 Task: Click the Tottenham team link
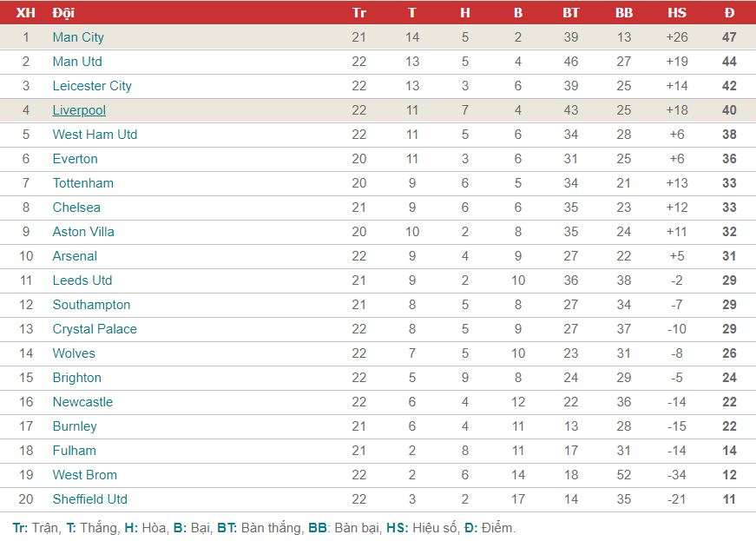tap(83, 183)
